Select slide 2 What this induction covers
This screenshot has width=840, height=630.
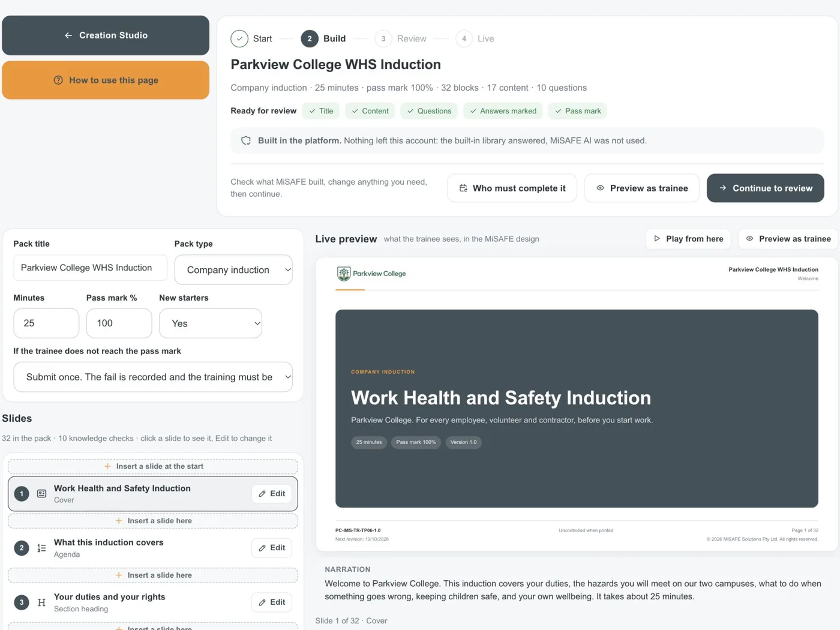point(153,548)
